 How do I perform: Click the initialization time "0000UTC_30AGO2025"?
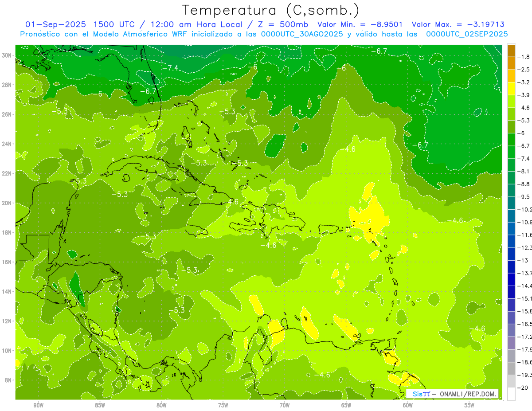pyautogui.click(x=302, y=34)
